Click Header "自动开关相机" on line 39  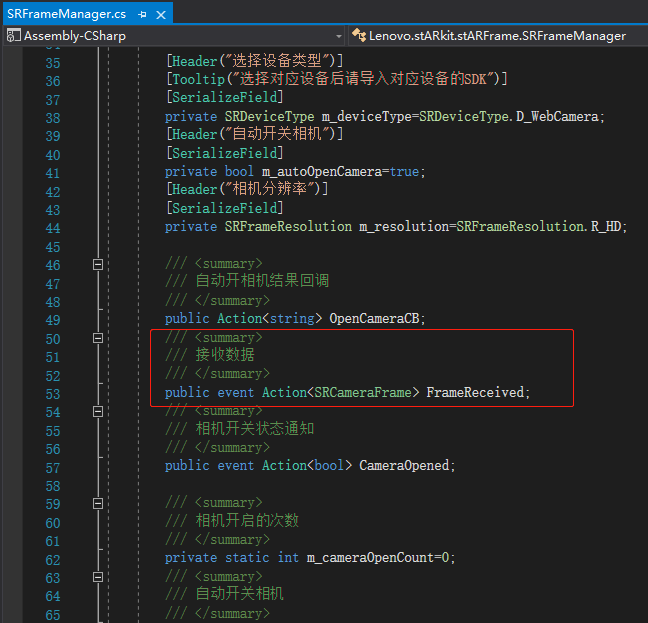[x=255, y=134]
